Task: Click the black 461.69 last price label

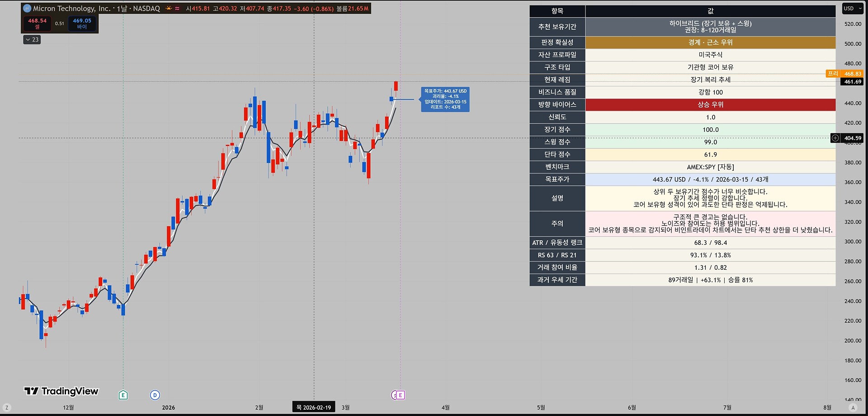Action: click(852, 82)
